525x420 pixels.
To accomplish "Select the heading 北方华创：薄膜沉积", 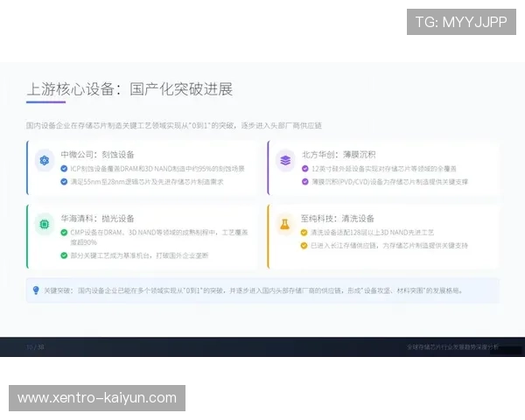I will pyautogui.click(x=339, y=155).
